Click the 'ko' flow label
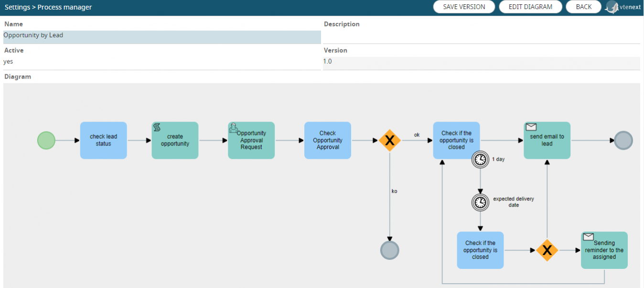The image size is (644, 288). pos(395,191)
